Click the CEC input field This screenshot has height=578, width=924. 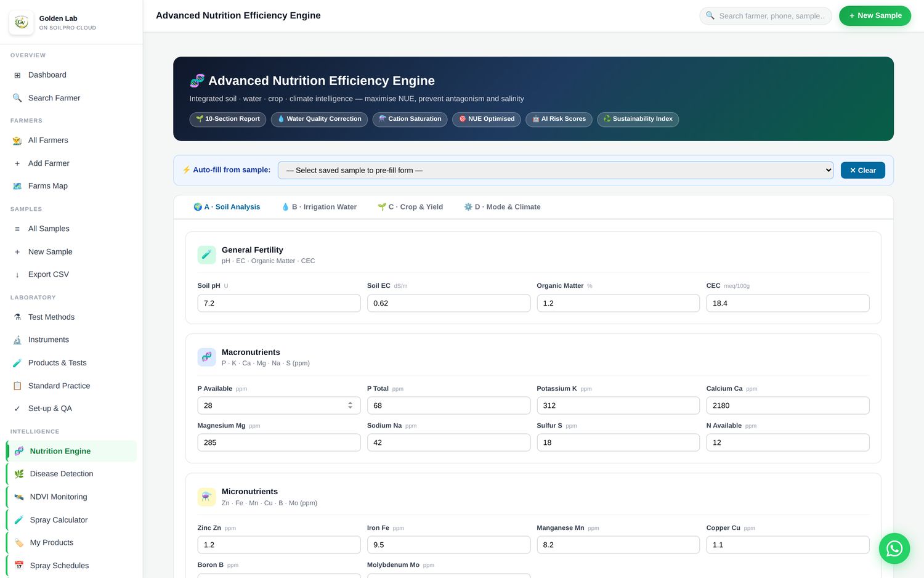[788, 303]
